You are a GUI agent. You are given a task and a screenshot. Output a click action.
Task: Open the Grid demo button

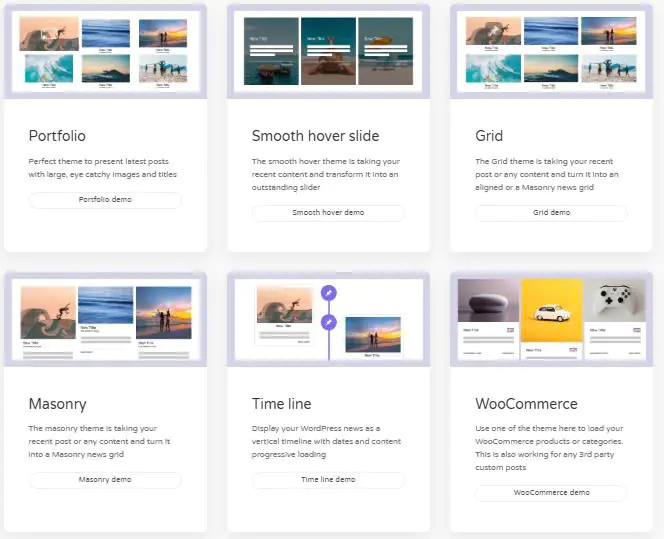point(551,213)
